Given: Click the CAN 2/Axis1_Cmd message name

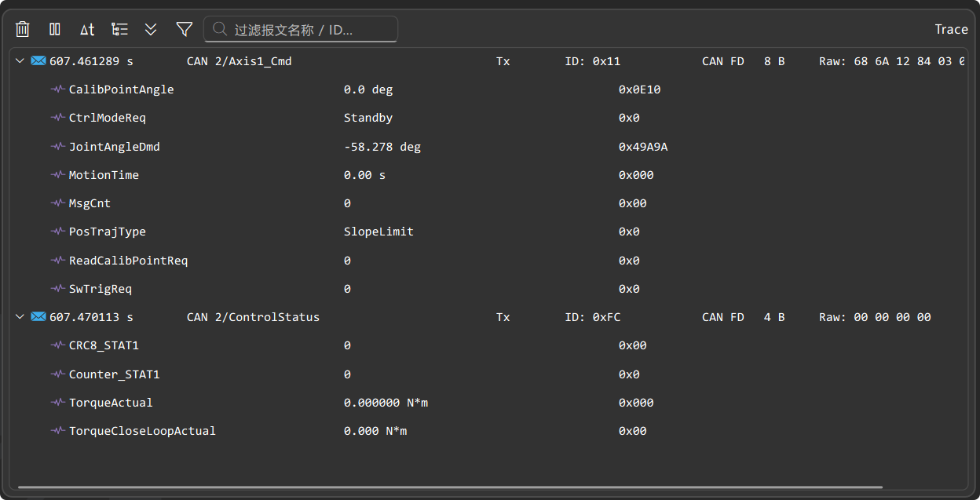Looking at the screenshot, I should pos(240,61).
